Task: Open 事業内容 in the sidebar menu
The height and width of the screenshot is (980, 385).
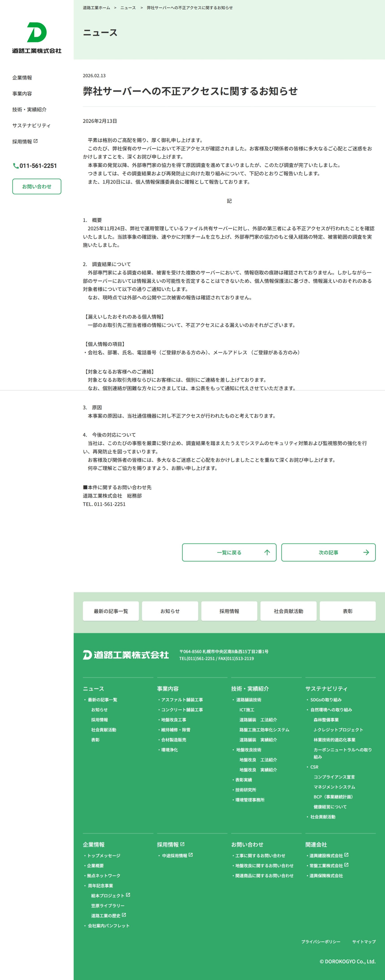Action: tap(22, 94)
